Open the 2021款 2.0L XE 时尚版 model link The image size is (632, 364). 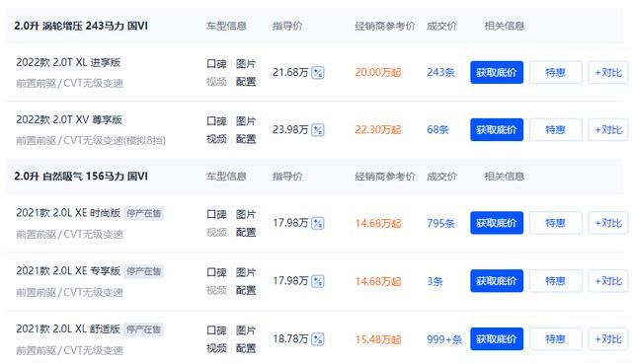68,213
